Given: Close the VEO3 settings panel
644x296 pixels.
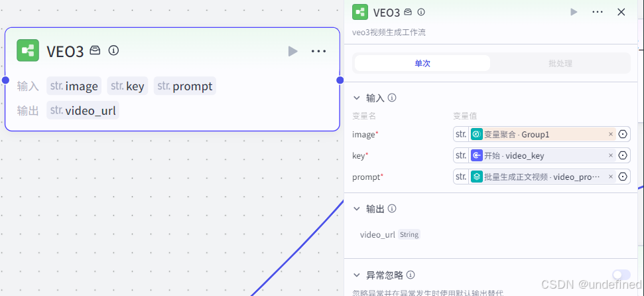Looking at the screenshot, I should [x=621, y=12].
